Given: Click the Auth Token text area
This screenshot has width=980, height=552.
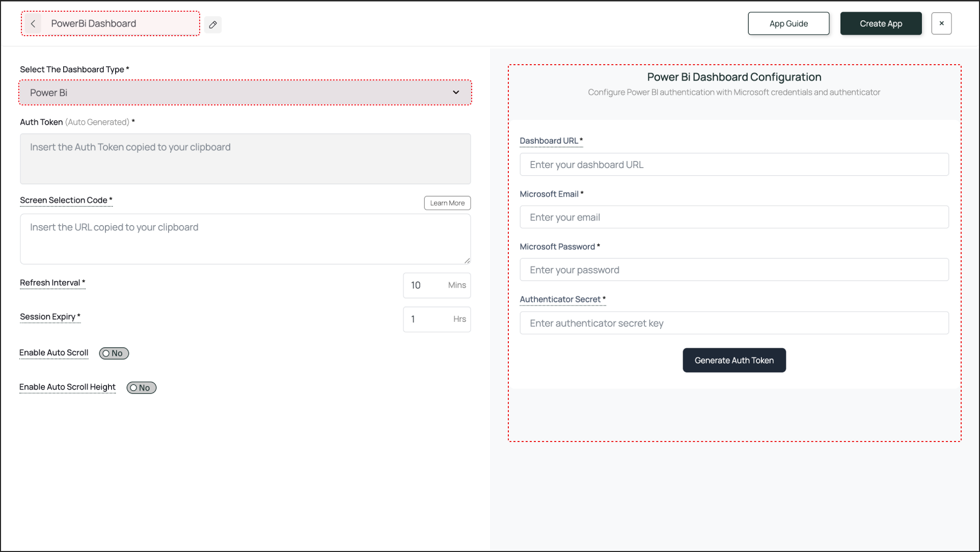Looking at the screenshot, I should coord(245,159).
